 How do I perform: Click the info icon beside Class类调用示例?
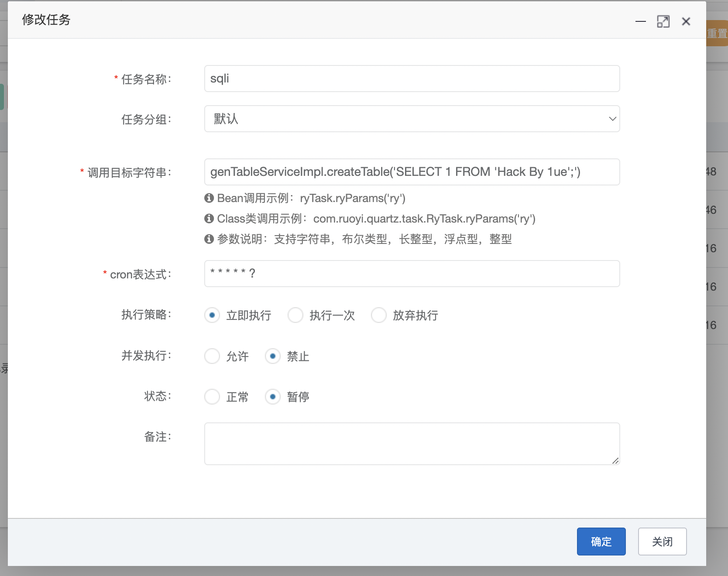coord(209,218)
